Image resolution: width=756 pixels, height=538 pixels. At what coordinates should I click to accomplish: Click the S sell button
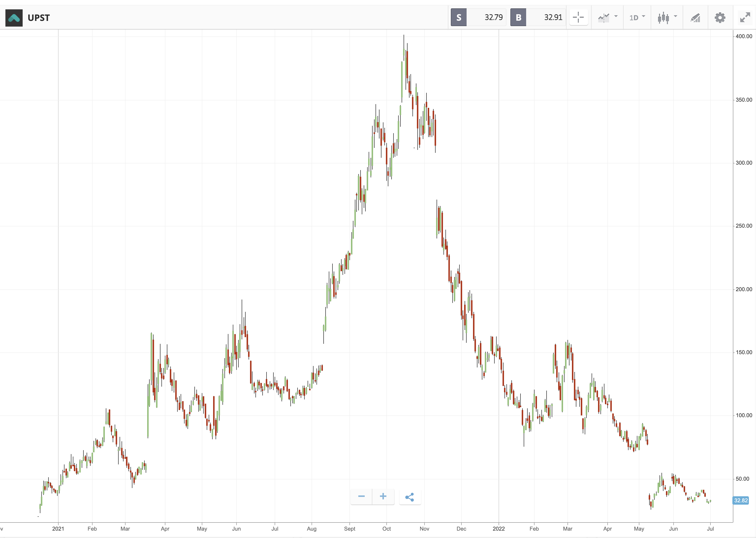point(458,17)
